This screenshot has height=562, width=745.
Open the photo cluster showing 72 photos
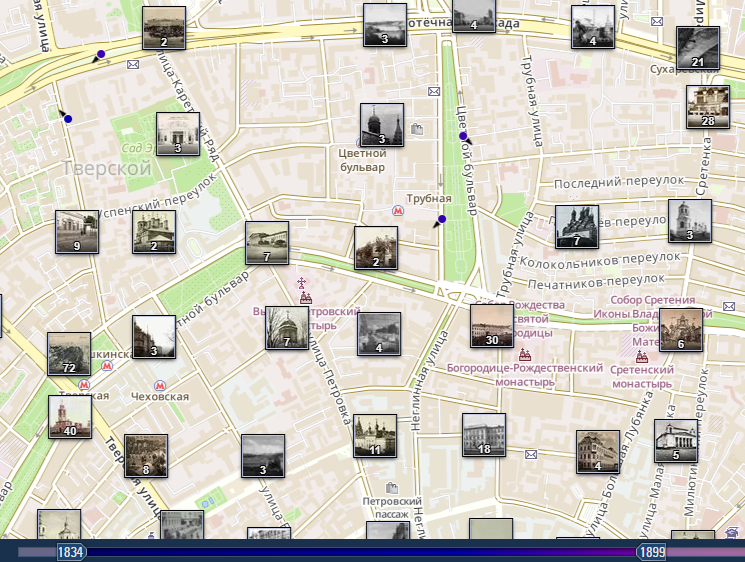[x=69, y=354]
